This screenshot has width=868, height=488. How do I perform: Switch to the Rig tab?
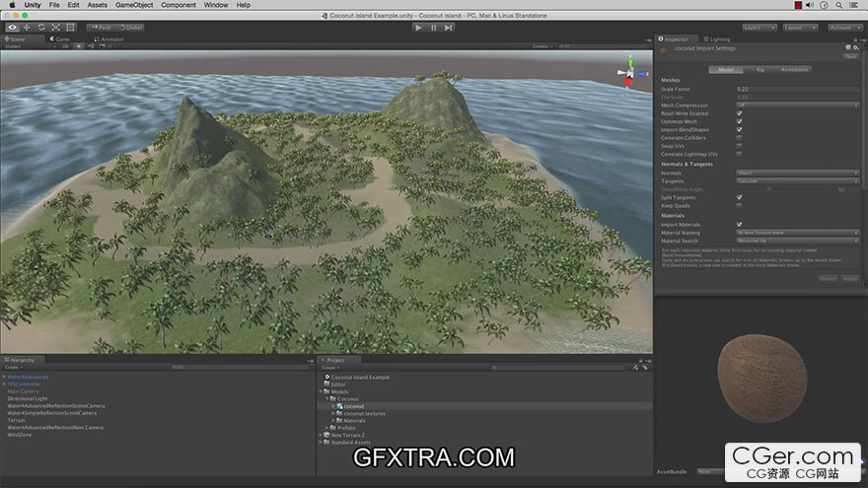tap(759, 70)
